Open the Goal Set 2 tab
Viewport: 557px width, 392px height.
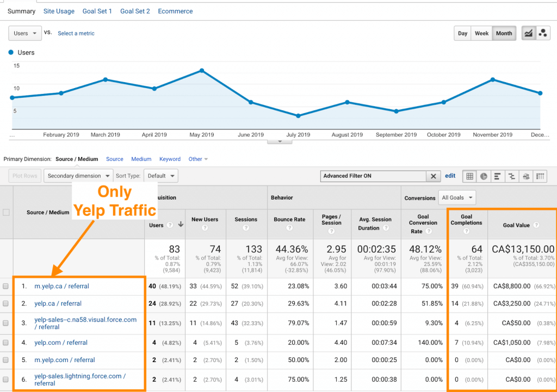[x=135, y=11]
